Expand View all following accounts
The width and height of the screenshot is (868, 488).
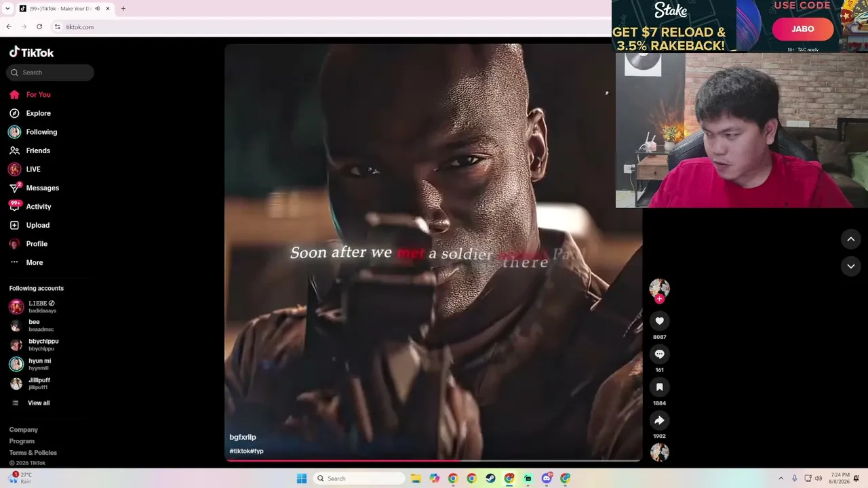pos(31,403)
